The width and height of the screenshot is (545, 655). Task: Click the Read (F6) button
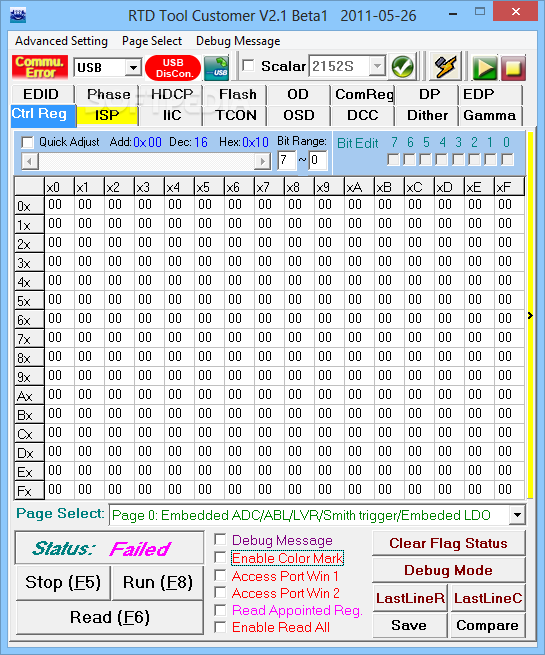(110, 617)
